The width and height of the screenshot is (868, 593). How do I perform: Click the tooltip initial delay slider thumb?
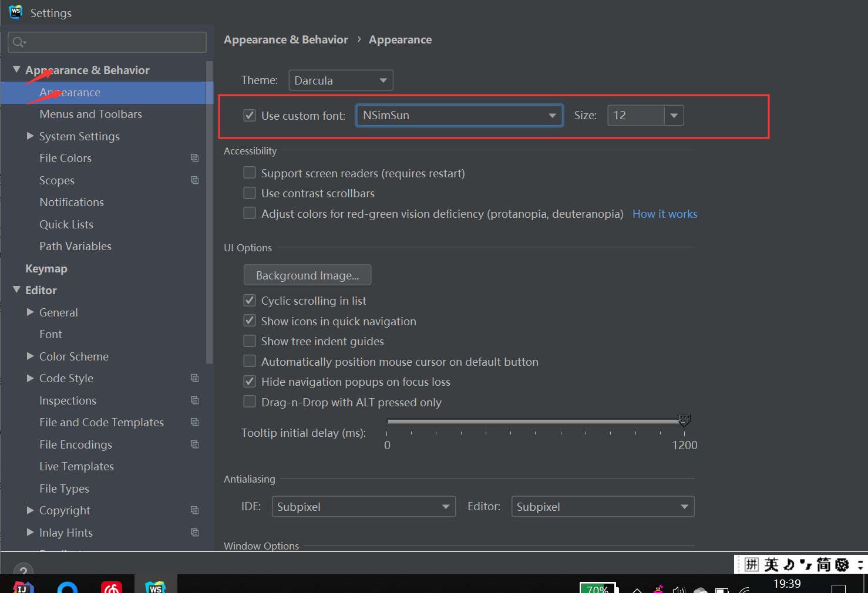pyautogui.click(x=684, y=420)
